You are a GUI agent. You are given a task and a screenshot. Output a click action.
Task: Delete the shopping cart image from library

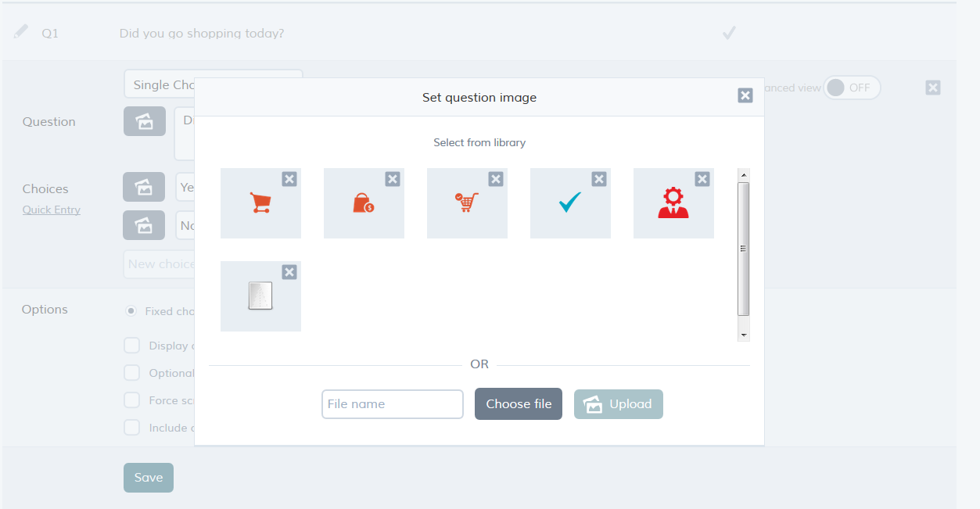(289, 179)
